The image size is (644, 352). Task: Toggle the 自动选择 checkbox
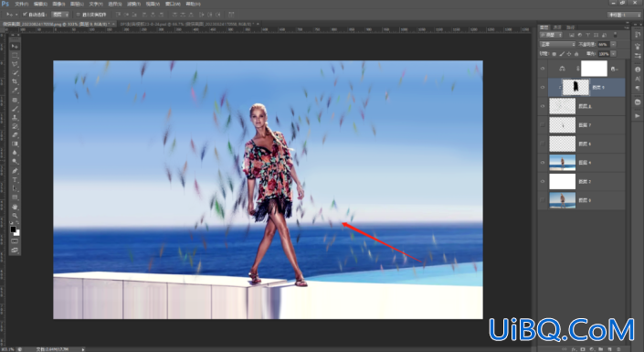pyautogui.click(x=25, y=15)
